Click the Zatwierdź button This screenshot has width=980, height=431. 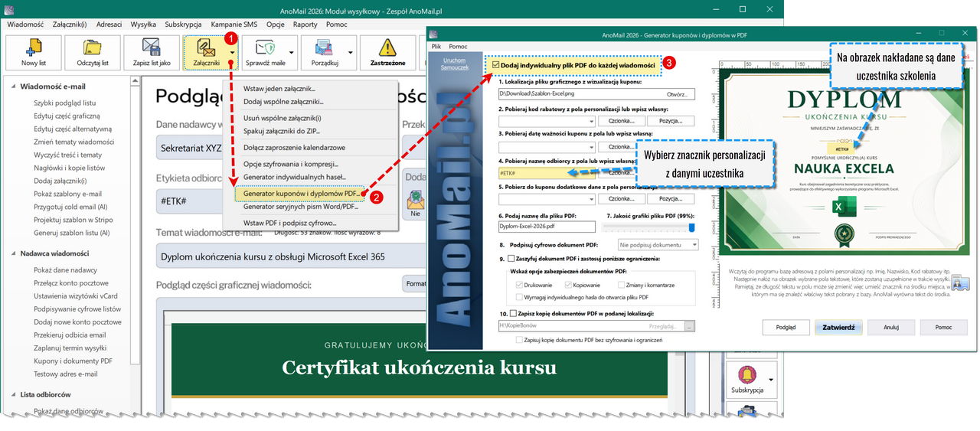coord(838,327)
